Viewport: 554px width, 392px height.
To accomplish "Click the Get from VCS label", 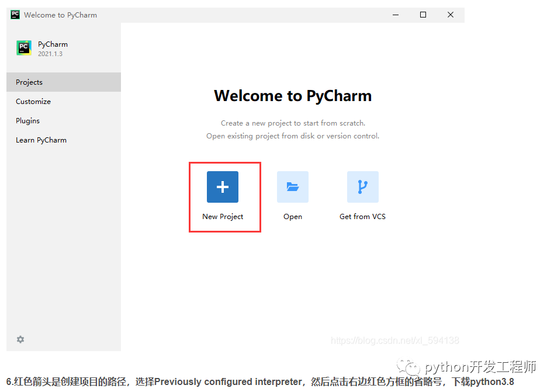I will click(x=362, y=217).
